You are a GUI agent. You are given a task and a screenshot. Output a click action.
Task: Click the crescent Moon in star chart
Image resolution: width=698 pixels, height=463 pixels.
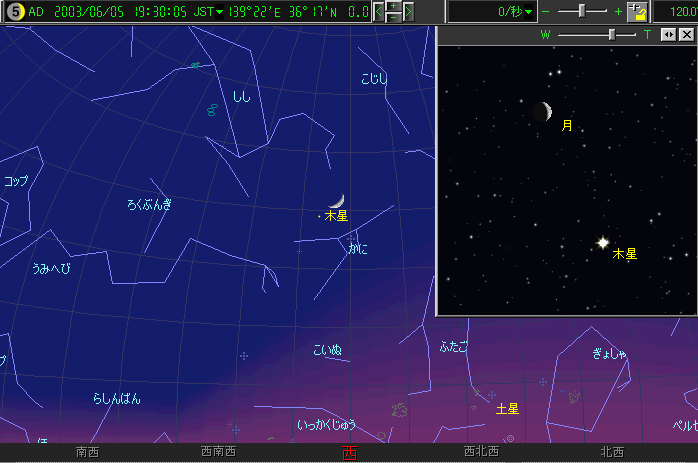(x=338, y=200)
